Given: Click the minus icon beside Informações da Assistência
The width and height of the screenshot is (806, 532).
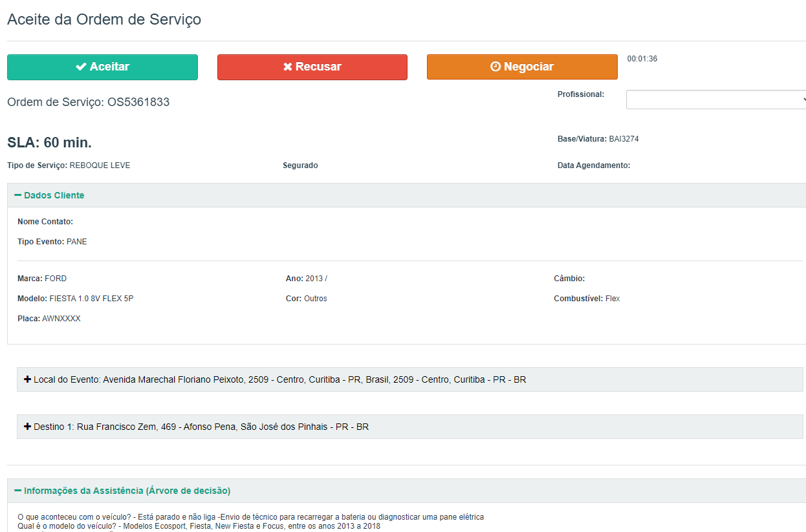Looking at the screenshot, I should coord(18,491).
